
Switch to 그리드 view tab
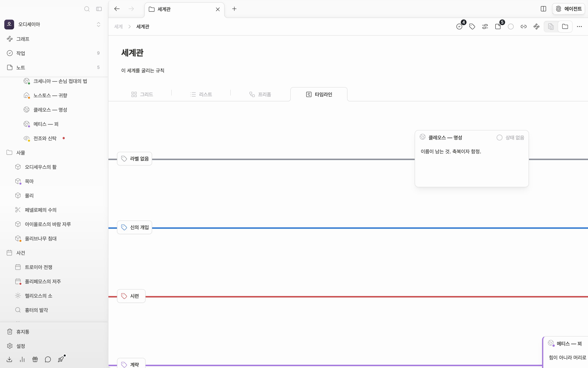142,94
